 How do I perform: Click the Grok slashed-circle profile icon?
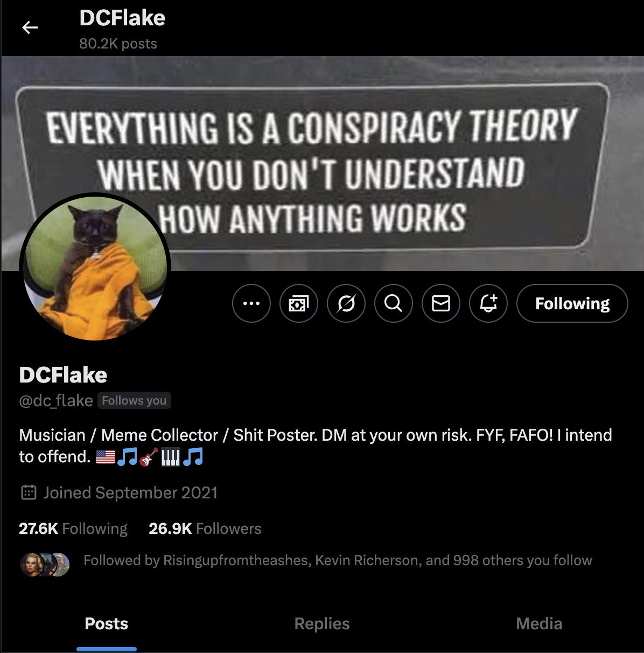346,303
